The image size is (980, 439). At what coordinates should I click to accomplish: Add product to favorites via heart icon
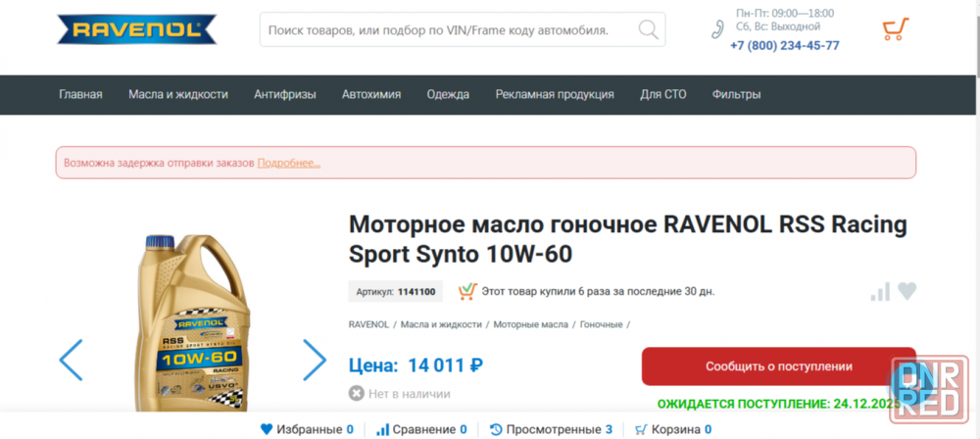coord(907,291)
